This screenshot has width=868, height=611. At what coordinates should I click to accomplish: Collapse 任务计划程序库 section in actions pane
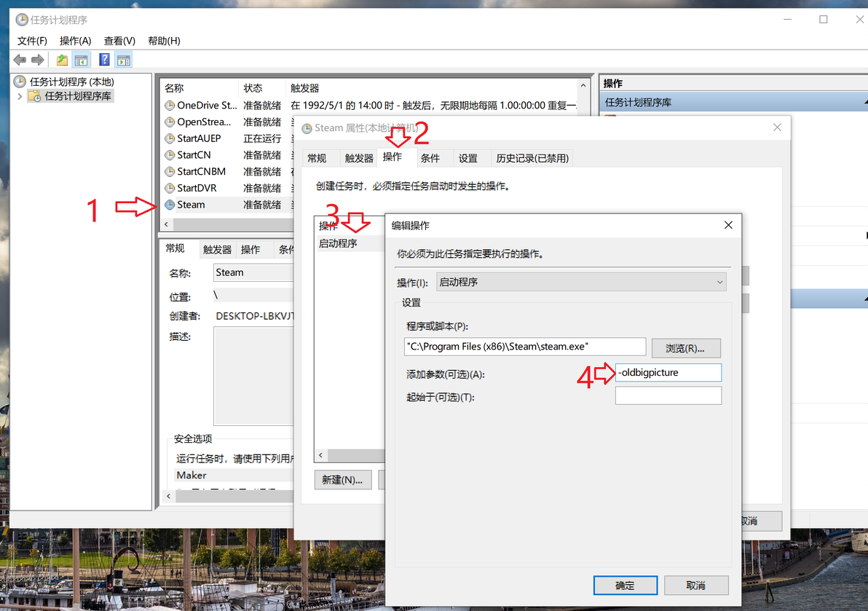[864, 103]
